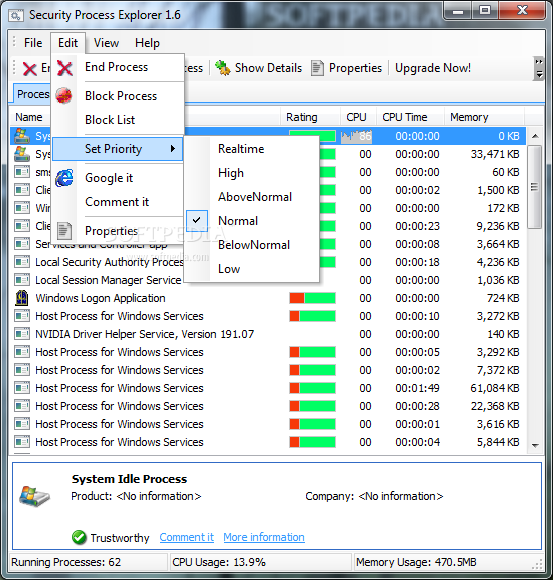
Task: Expand the Set Priority submenu arrow
Action: point(173,149)
